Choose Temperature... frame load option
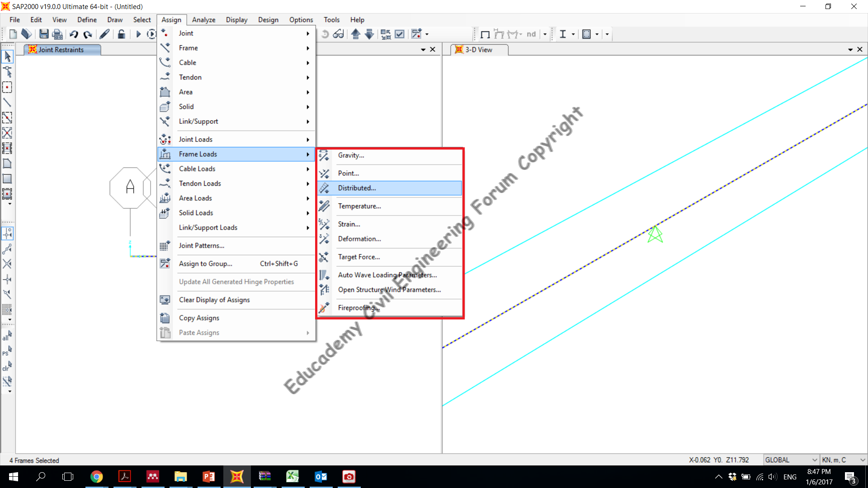Screen dimensions: 868x488 point(390,206)
